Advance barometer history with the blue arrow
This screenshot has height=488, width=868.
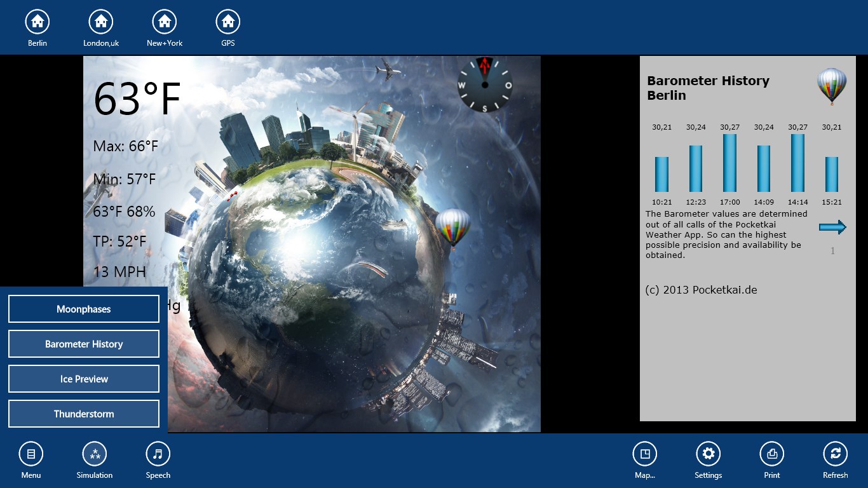point(832,226)
